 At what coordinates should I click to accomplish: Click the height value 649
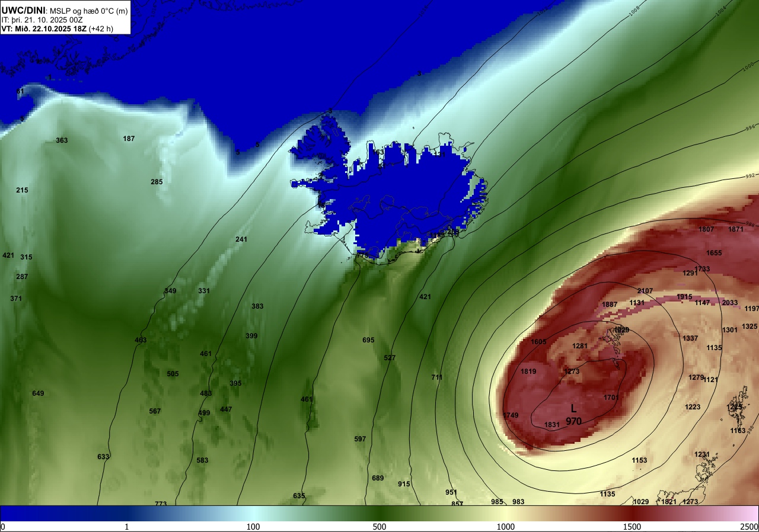(38, 393)
